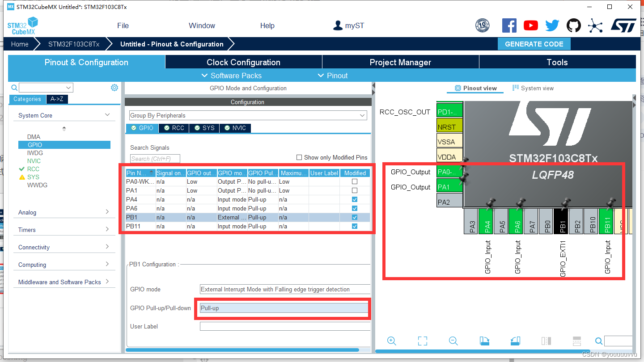Expand the Software Packs menu
This screenshot has width=644, height=362.
232,76
